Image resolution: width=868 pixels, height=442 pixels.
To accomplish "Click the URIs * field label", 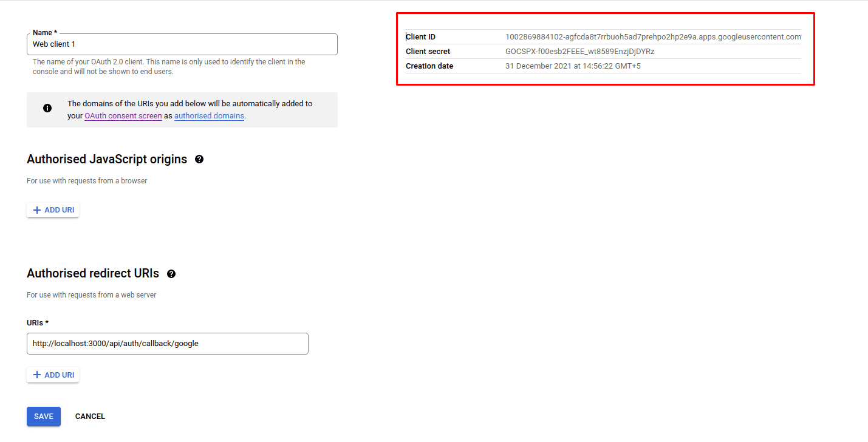I will point(37,323).
